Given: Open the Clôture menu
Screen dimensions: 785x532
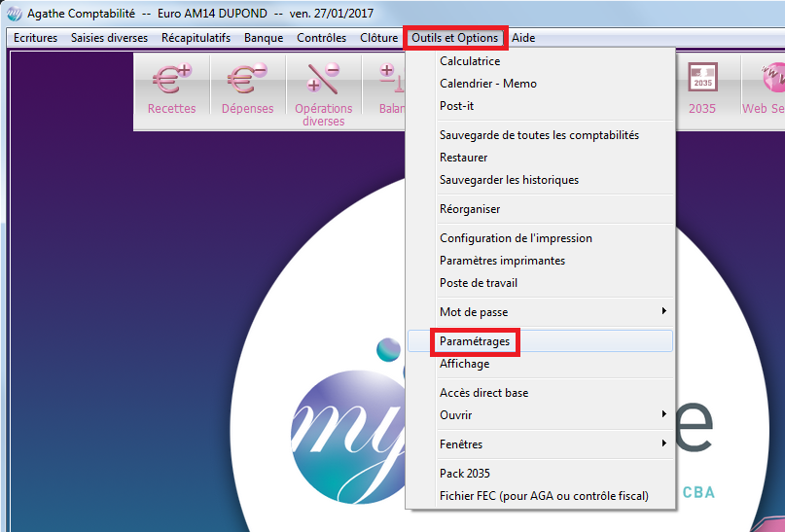Looking at the screenshot, I should [x=379, y=38].
